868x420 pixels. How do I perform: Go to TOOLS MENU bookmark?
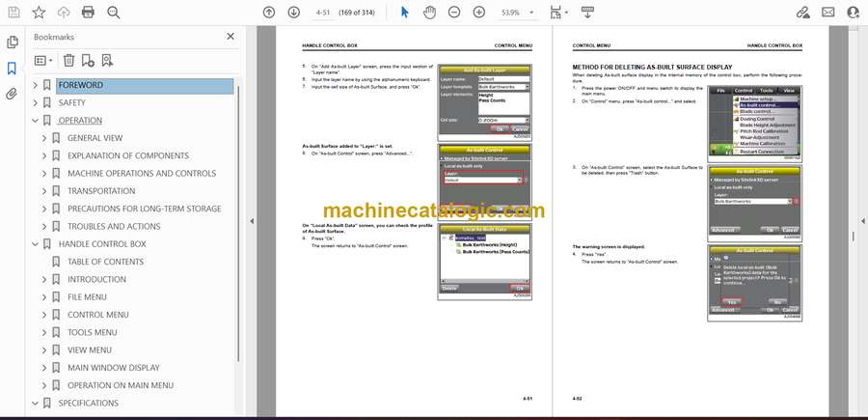pos(93,332)
